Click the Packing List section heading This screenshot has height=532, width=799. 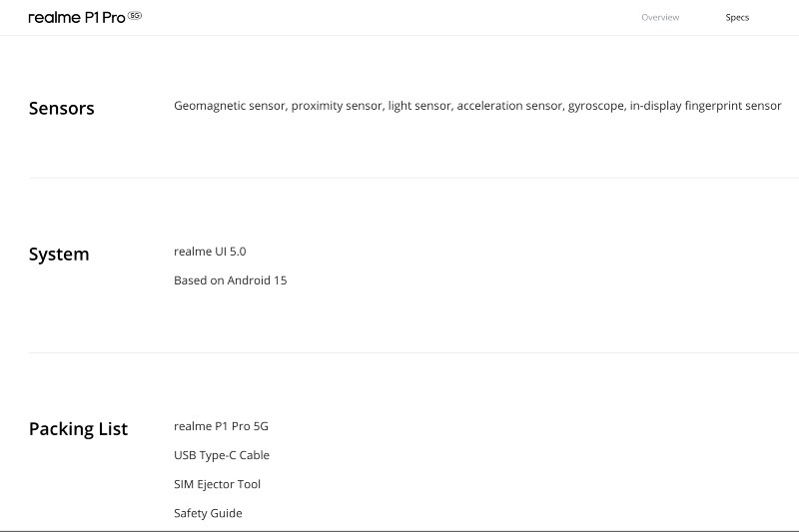tap(78, 428)
